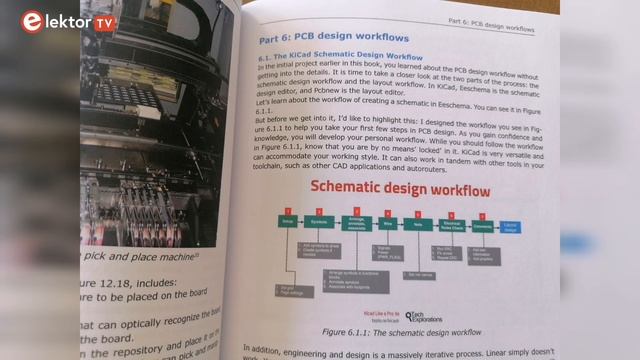Screen dimensions: 640x360
Task: Click the red 'Schematic design workflow' diagram title
Action: click(x=400, y=189)
